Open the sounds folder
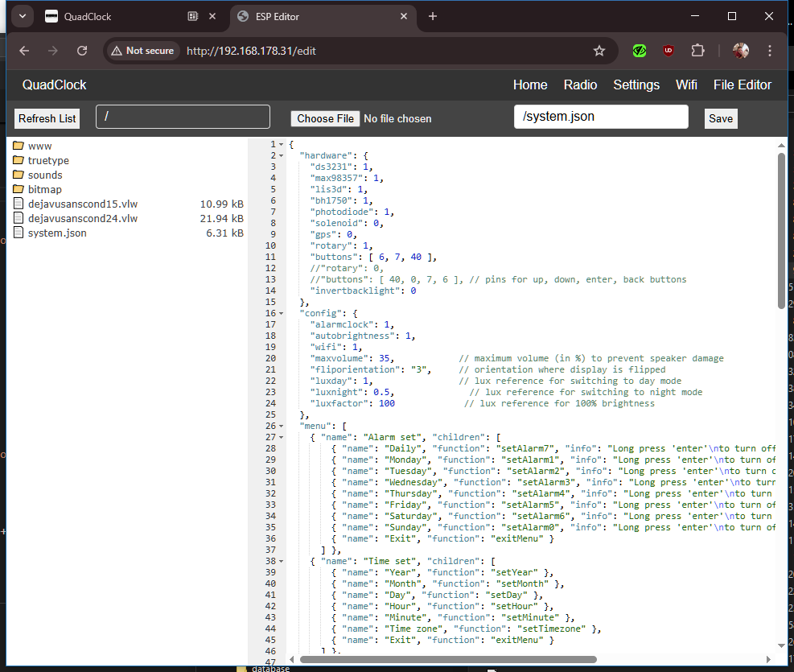The image size is (794, 672). (x=45, y=175)
